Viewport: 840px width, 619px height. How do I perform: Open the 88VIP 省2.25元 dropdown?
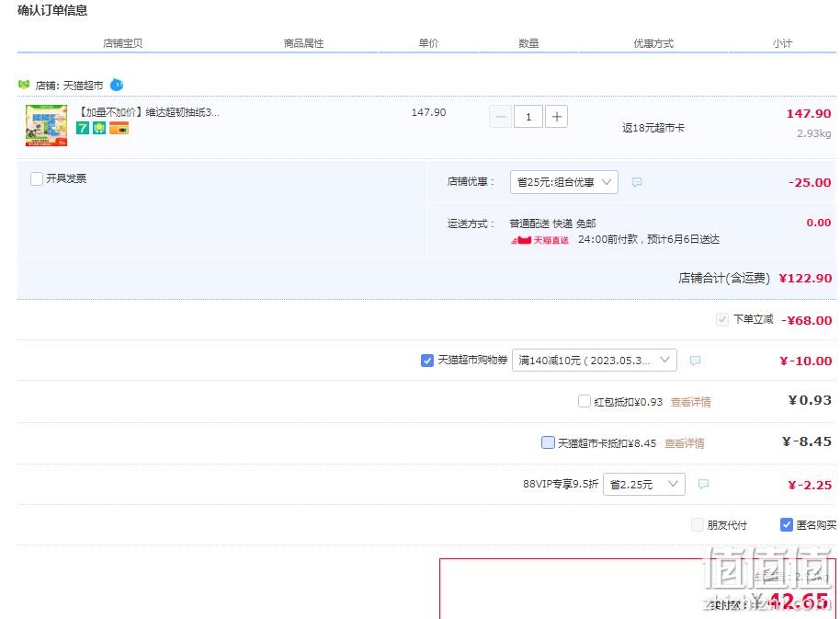point(644,485)
